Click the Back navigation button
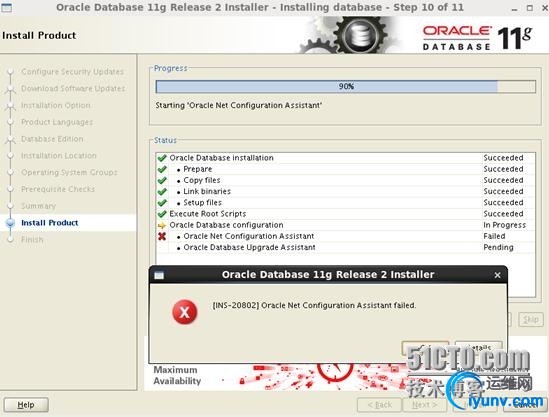Viewport: 549px width, 417px height. click(380, 405)
